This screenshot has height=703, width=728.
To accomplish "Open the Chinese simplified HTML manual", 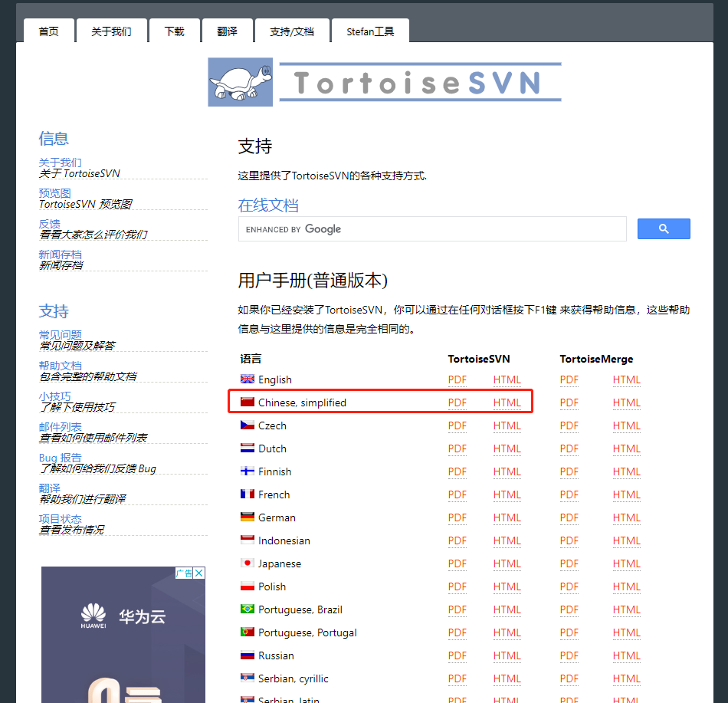I will pos(507,402).
